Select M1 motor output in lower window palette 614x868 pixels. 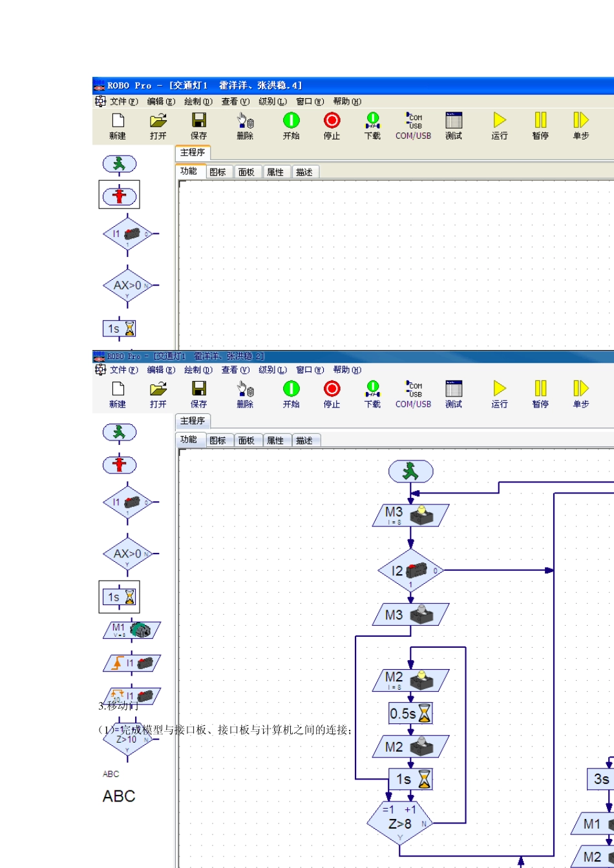click(x=132, y=630)
